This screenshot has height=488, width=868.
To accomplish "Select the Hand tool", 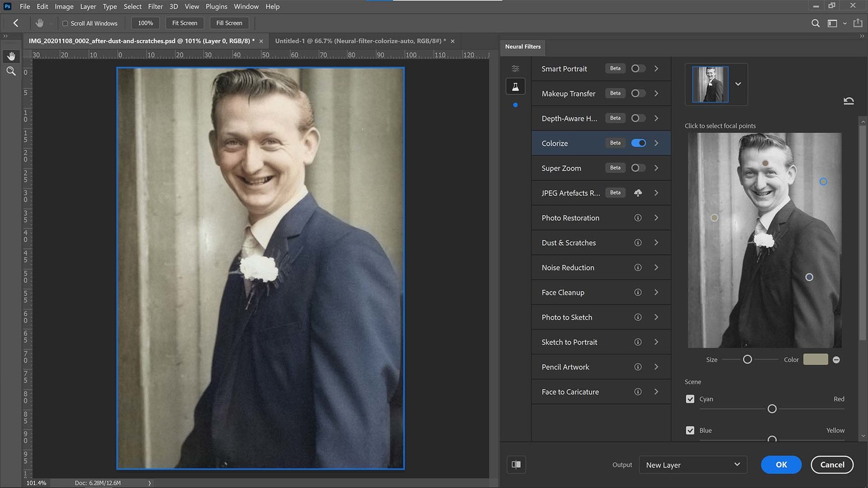I will coord(11,56).
